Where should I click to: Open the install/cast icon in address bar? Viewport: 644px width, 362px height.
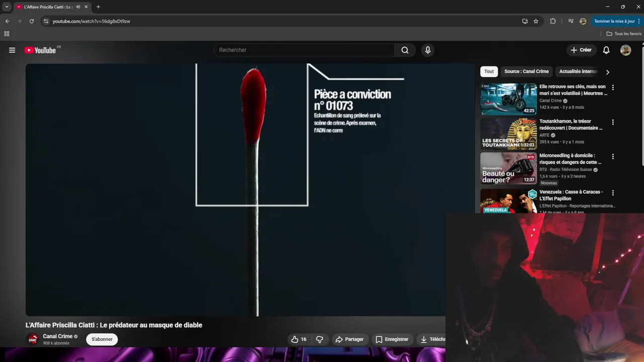pos(525,21)
